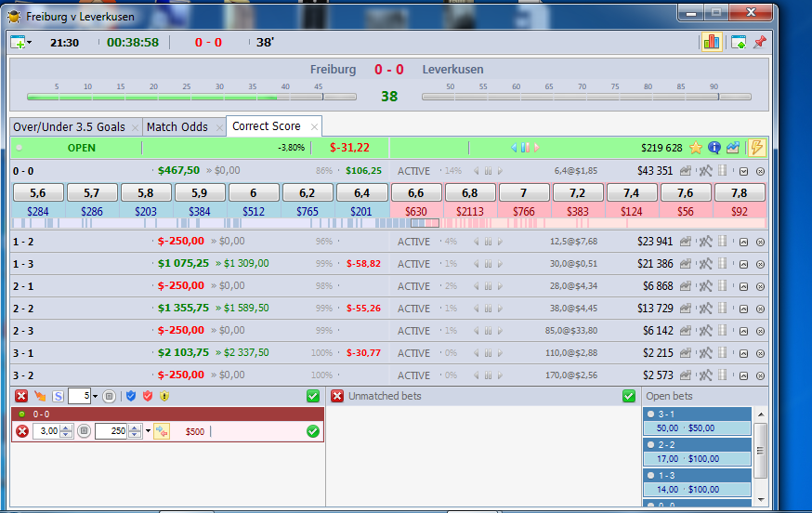Image resolution: width=812 pixels, height=513 pixels.
Task: Click the pause bars on the 2 - 2 row
Action: click(488, 309)
